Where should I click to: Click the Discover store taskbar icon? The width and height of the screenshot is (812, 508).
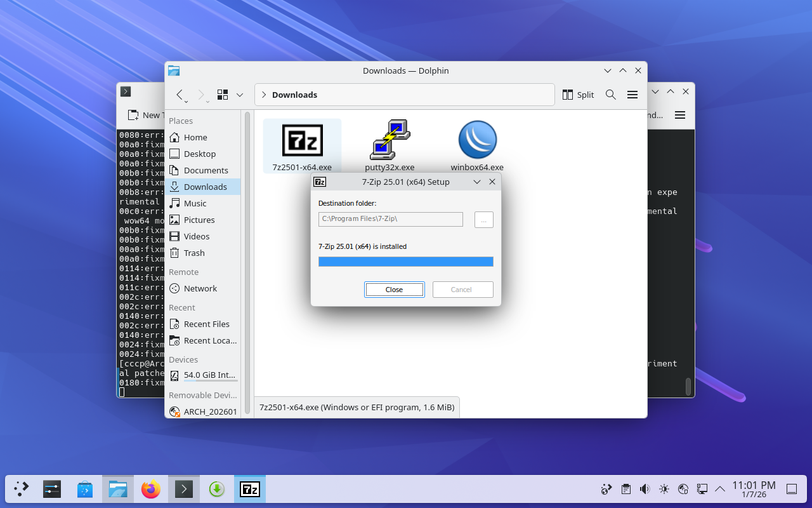(85, 489)
